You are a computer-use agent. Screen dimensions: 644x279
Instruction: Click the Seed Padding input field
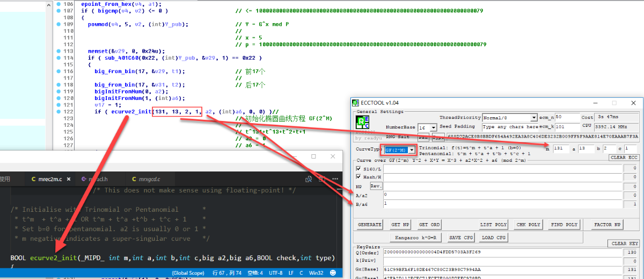coord(509,127)
